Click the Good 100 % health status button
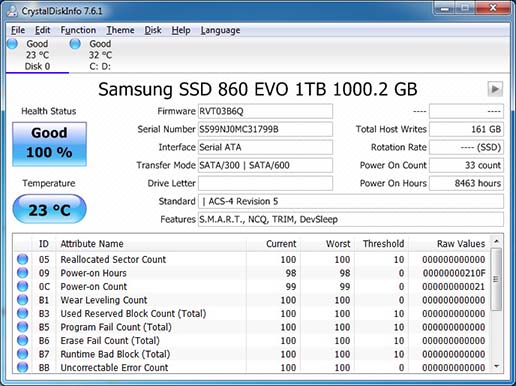This screenshot has width=516, height=386. [x=49, y=144]
